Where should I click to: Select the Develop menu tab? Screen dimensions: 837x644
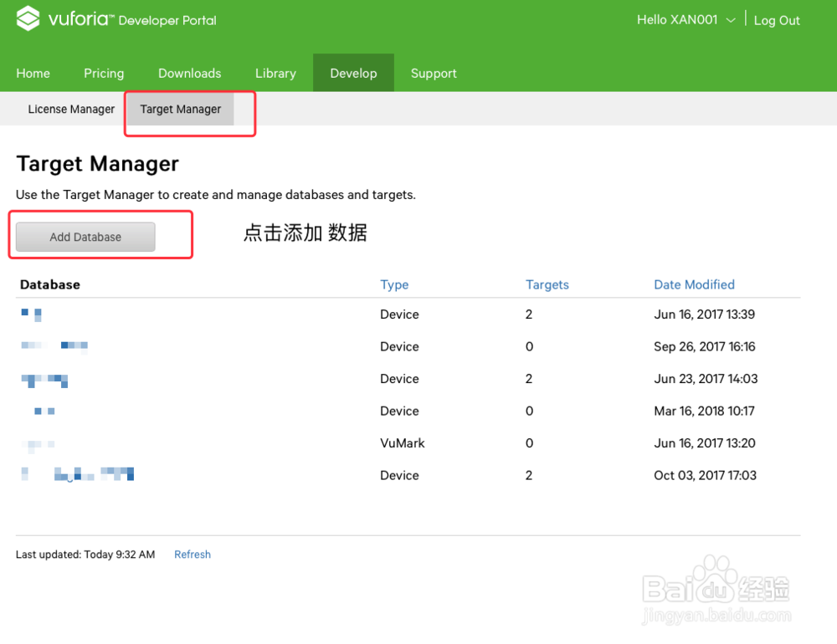click(x=353, y=73)
